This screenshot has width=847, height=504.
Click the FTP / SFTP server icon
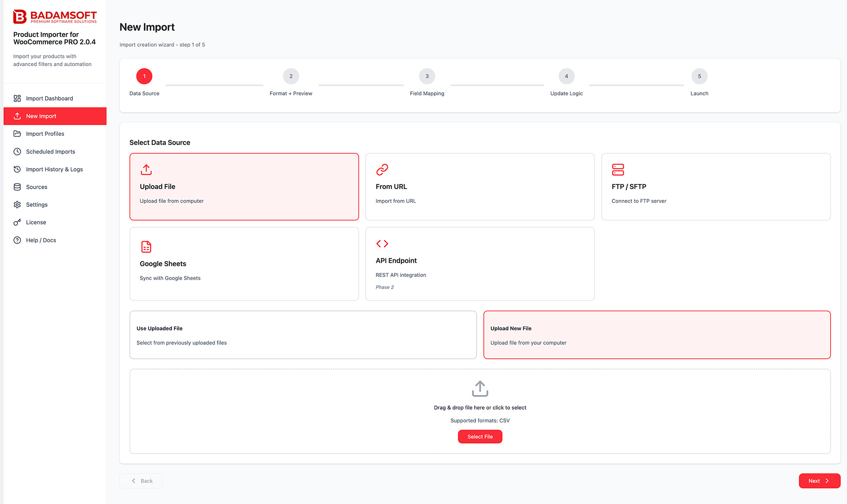pyautogui.click(x=618, y=170)
